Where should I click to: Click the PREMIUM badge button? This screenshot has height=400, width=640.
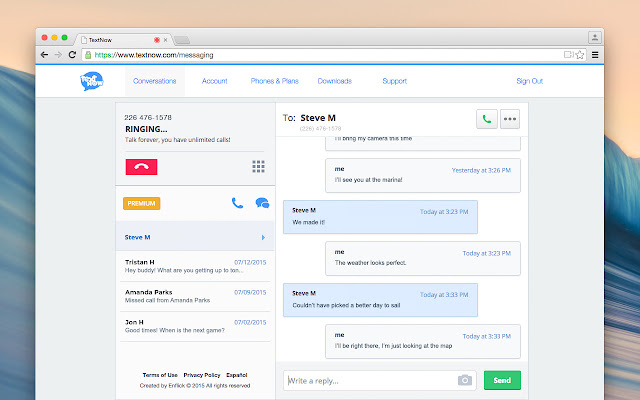coord(142,203)
